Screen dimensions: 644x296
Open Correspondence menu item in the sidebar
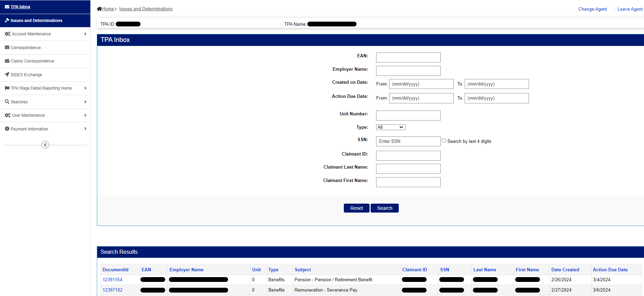25,48
